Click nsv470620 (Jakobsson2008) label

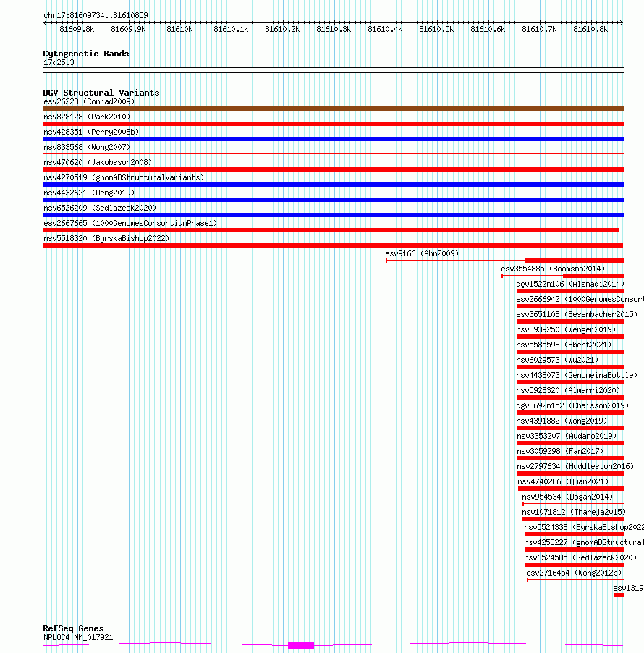tap(98, 162)
